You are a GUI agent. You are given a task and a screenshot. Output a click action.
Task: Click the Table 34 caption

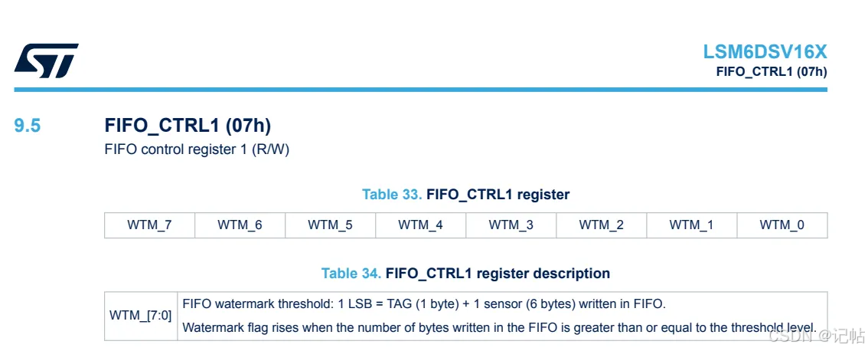(x=465, y=274)
